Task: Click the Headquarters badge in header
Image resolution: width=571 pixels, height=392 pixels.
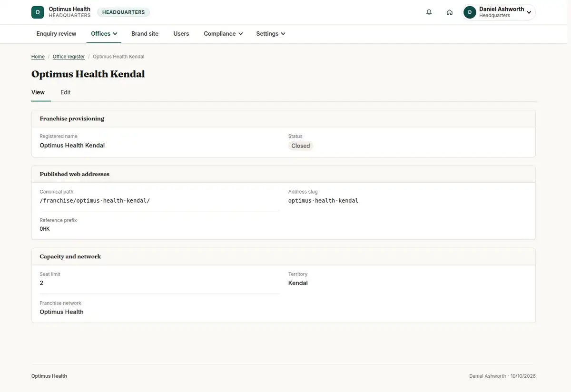Action: [124, 12]
